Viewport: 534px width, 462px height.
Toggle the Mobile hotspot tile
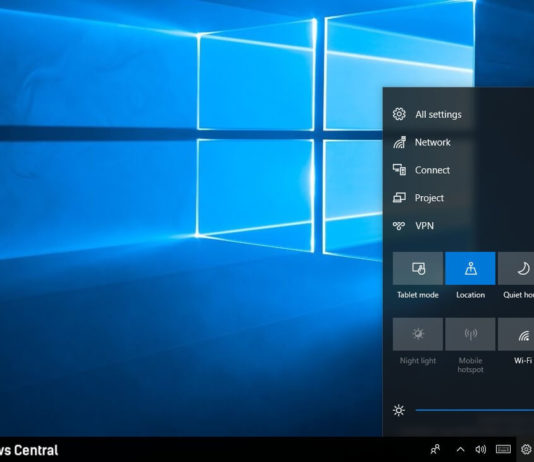[470, 334]
